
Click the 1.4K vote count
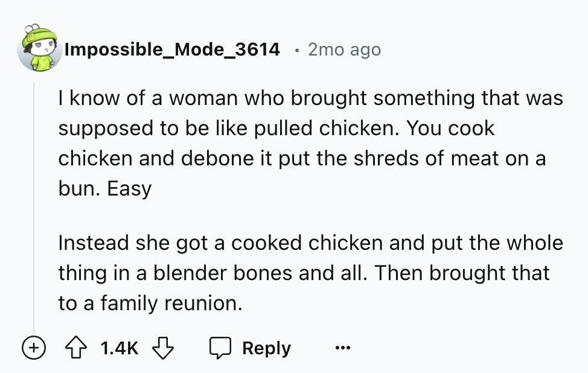pyautogui.click(x=120, y=348)
